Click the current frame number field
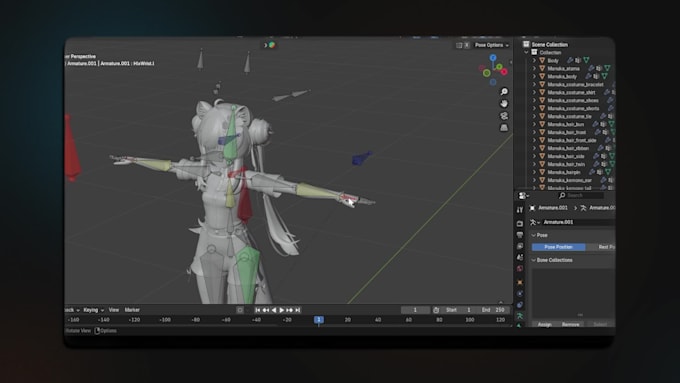The width and height of the screenshot is (680, 383). (x=415, y=310)
